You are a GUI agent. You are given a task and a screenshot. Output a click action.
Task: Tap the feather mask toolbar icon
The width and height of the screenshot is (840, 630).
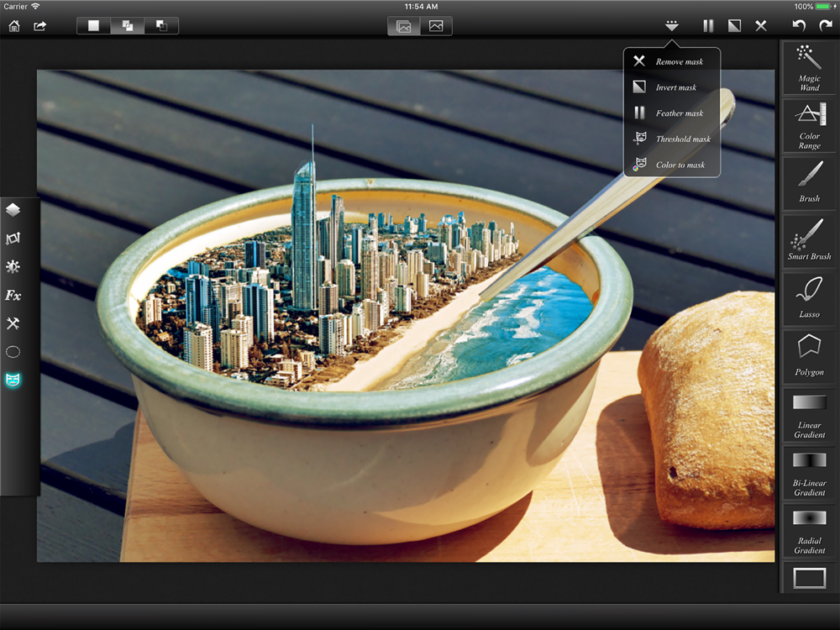coord(708,26)
